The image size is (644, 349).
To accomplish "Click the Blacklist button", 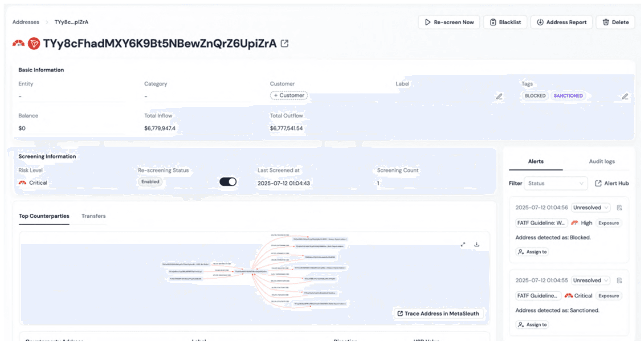I will 505,22.
